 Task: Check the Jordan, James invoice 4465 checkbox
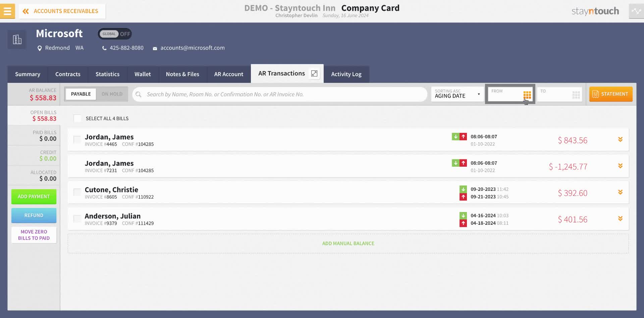coord(77,140)
